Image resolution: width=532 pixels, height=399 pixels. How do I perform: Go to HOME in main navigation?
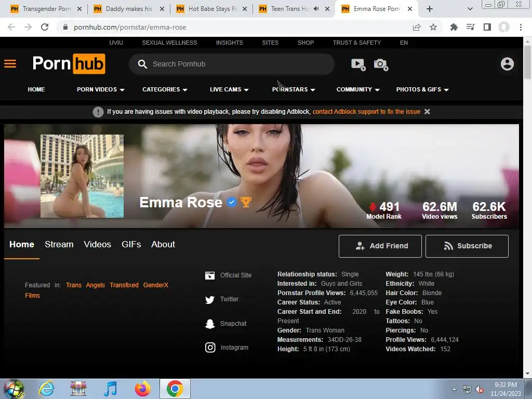[36, 89]
